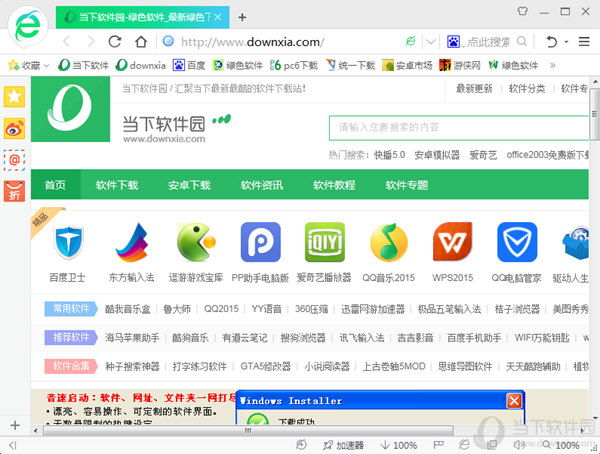Show more bookmarks with double chevron
The image size is (600, 454).
point(552,65)
